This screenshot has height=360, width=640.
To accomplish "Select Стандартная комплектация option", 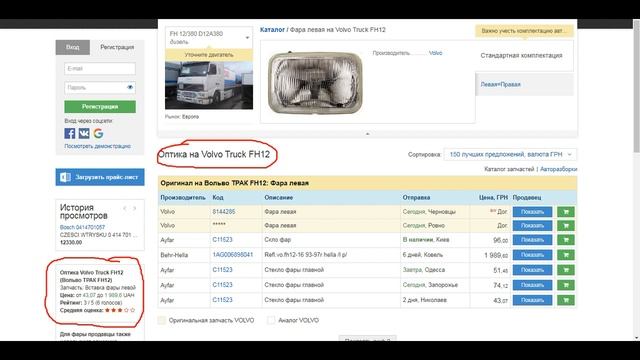I will click(524, 56).
